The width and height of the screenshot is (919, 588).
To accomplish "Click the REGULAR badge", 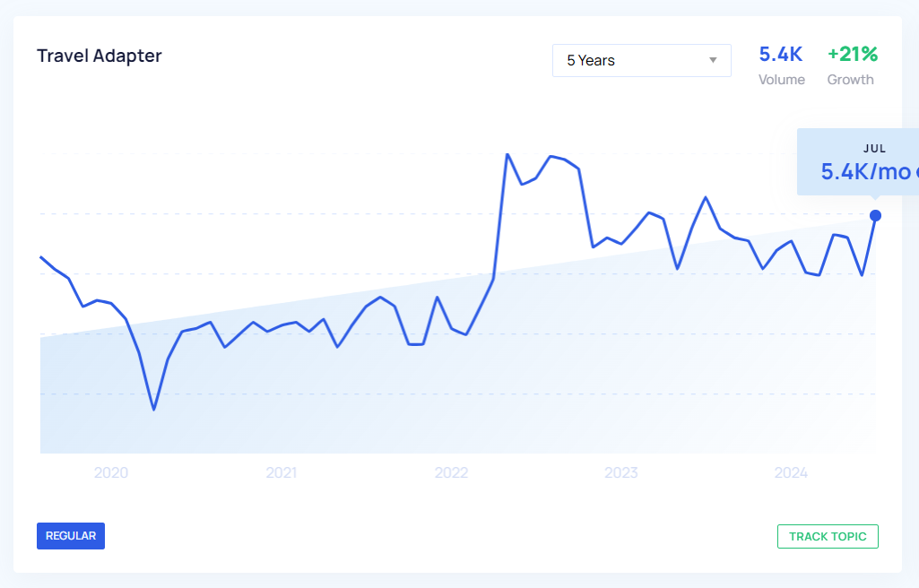I will click(71, 536).
